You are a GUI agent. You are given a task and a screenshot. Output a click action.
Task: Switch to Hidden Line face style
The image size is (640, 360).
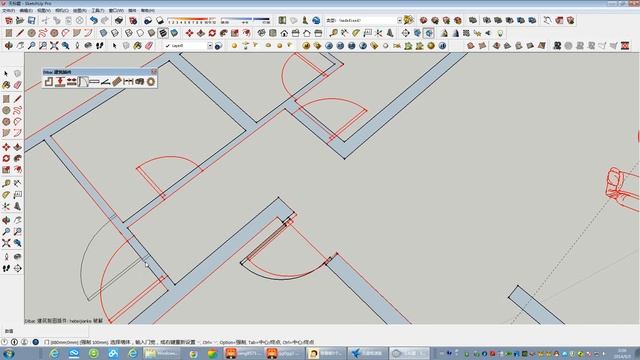click(140, 33)
